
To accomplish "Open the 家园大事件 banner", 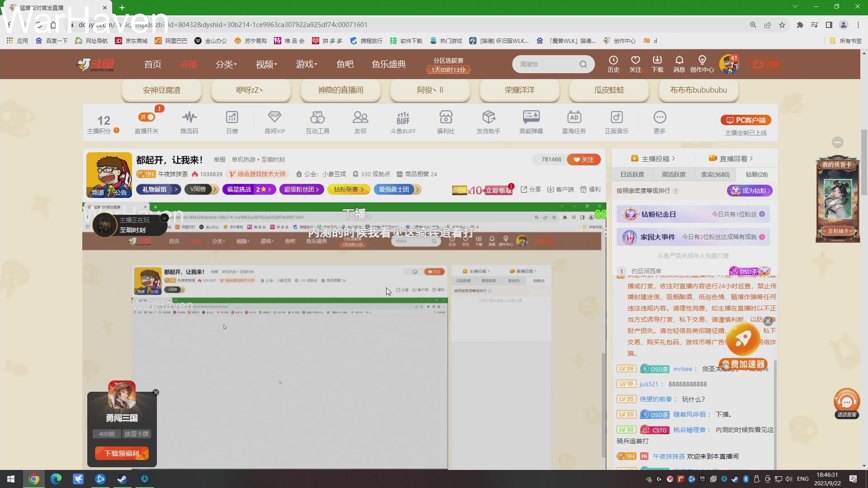I will pyautogui.click(x=693, y=237).
